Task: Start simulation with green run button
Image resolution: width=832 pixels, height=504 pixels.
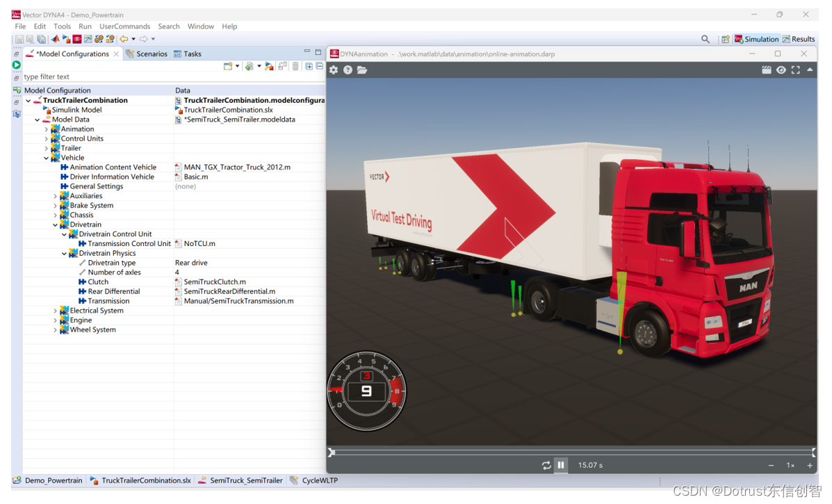Action: coord(17,65)
